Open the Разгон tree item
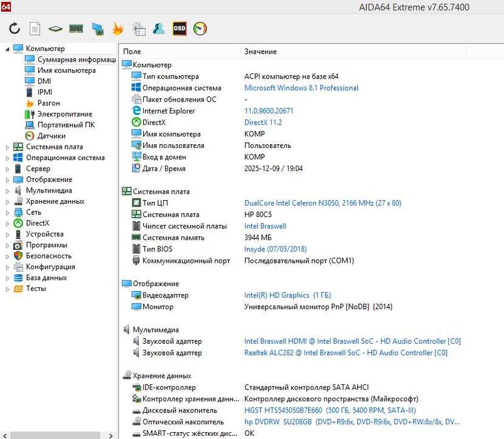504x439 pixels. (48, 103)
